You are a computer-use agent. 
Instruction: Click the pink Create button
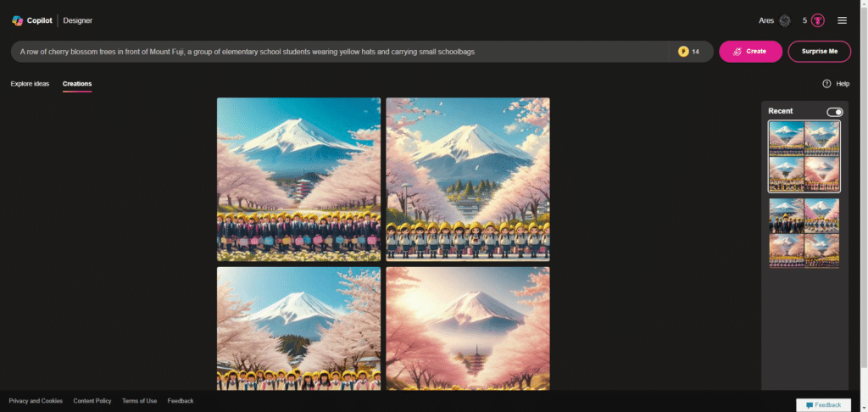point(750,52)
